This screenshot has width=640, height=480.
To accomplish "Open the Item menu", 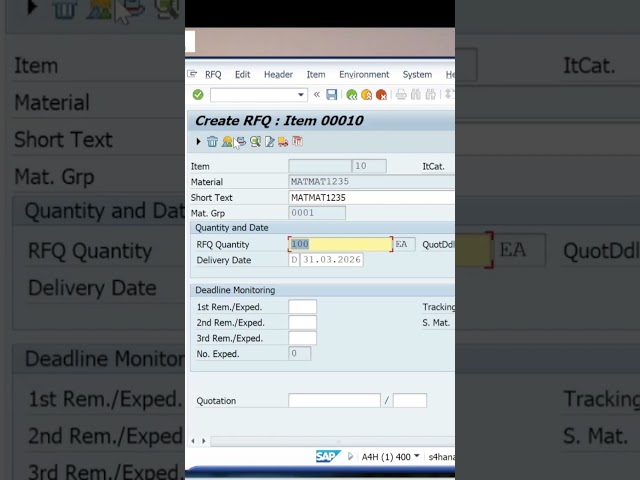I will coord(316,75).
